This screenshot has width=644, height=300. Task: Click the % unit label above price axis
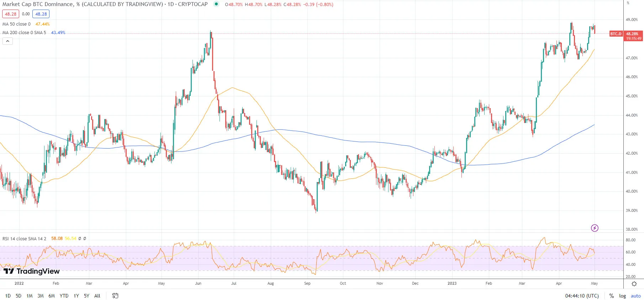coord(628,3)
